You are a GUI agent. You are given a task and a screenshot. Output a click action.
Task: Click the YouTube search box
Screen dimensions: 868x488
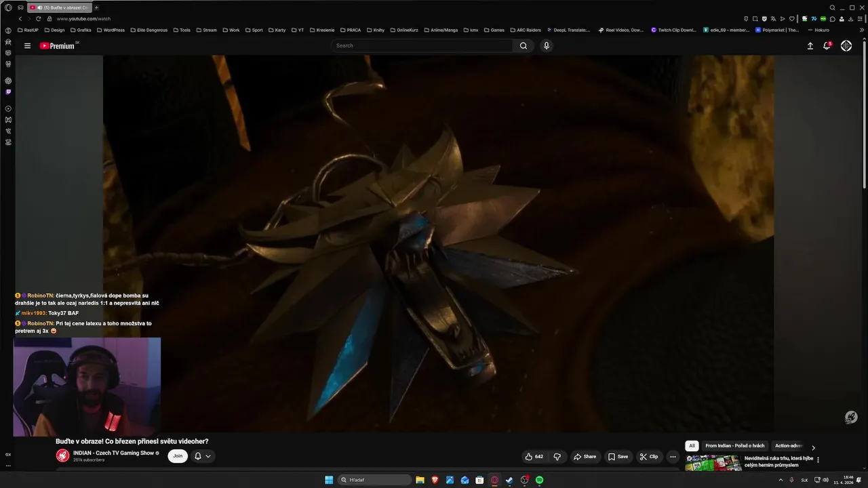click(422, 45)
